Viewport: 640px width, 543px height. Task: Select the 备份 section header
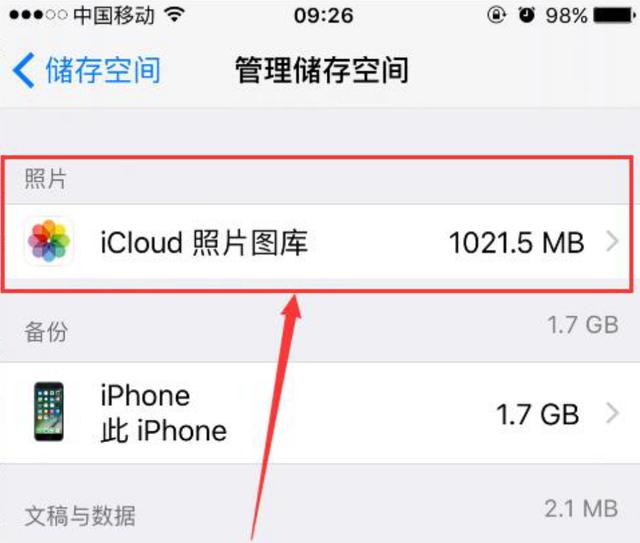pyautogui.click(x=46, y=331)
